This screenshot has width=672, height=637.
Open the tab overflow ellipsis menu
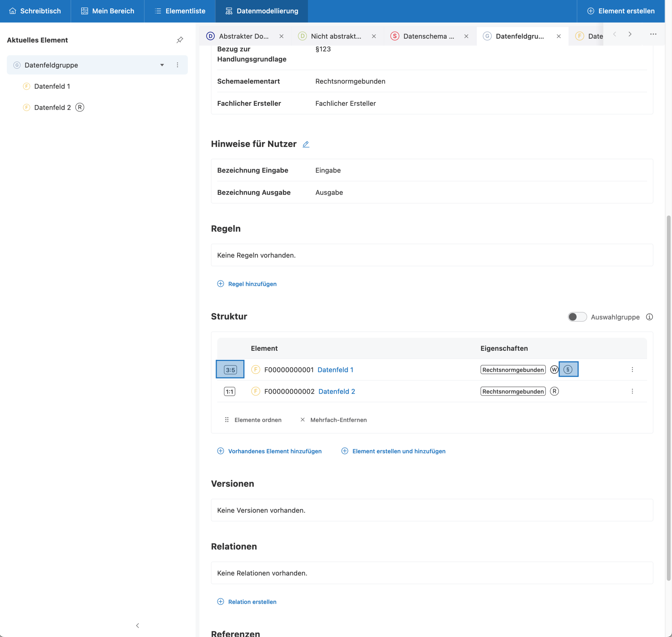[x=653, y=34]
